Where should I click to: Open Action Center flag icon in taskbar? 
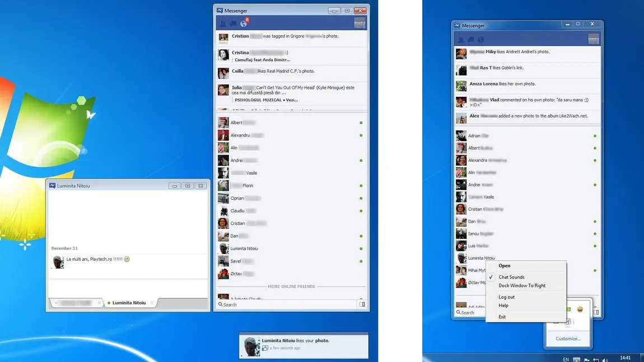(586, 360)
